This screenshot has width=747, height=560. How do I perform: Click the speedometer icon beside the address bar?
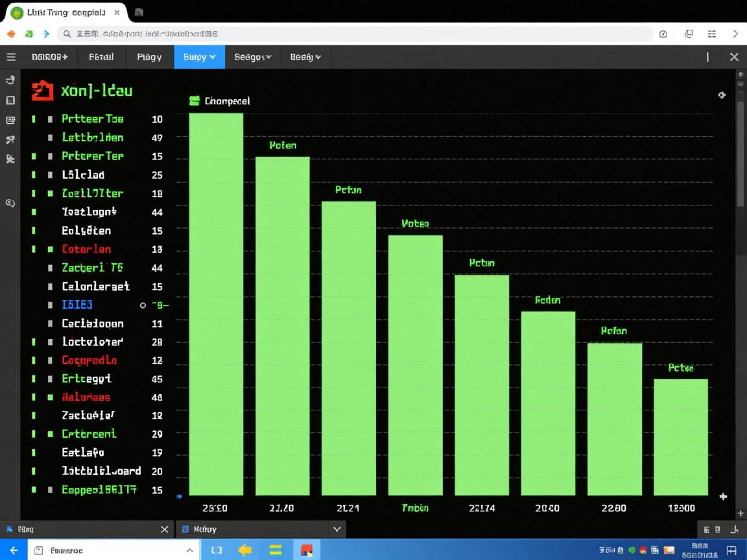tap(663, 34)
